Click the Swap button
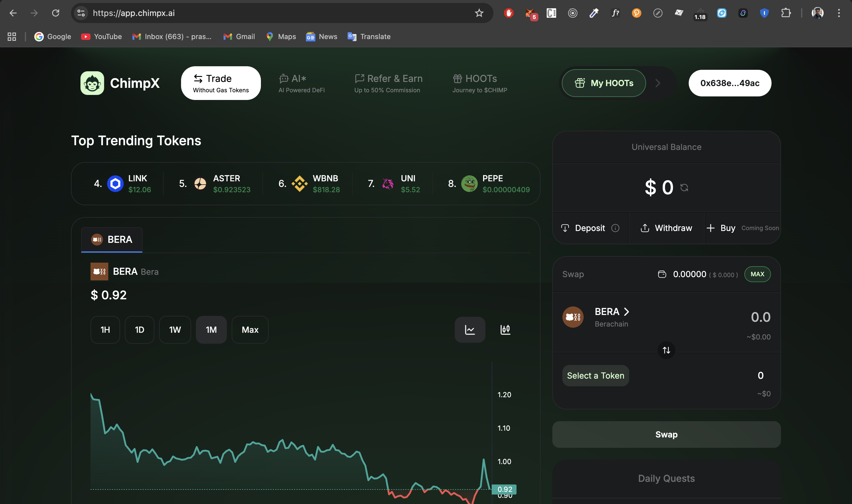 coord(666,434)
